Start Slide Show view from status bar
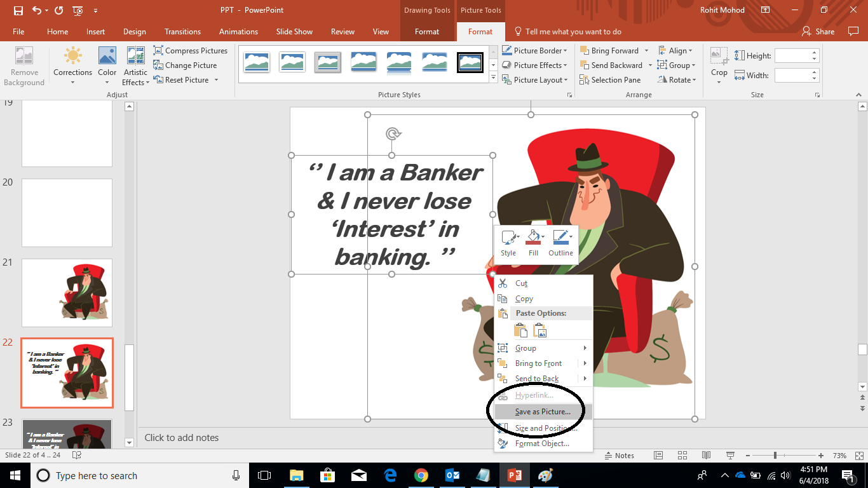The height and width of the screenshot is (488, 868). pos(731,456)
